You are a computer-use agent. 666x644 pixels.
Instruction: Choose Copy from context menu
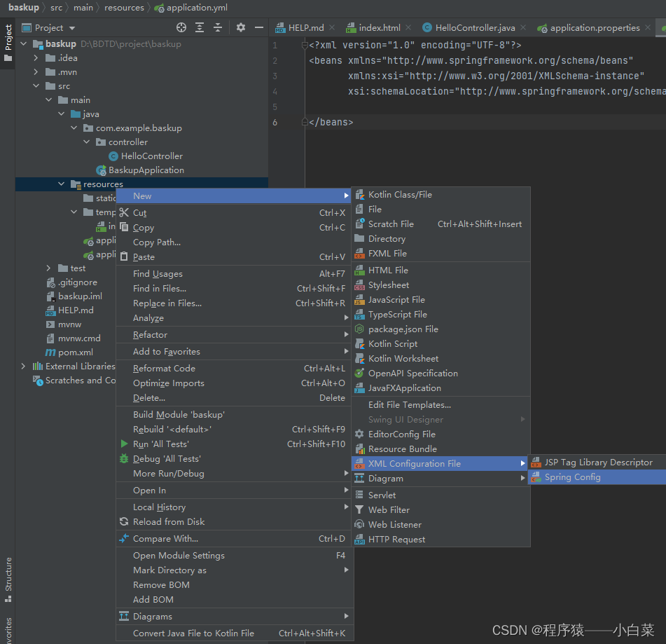click(235, 228)
